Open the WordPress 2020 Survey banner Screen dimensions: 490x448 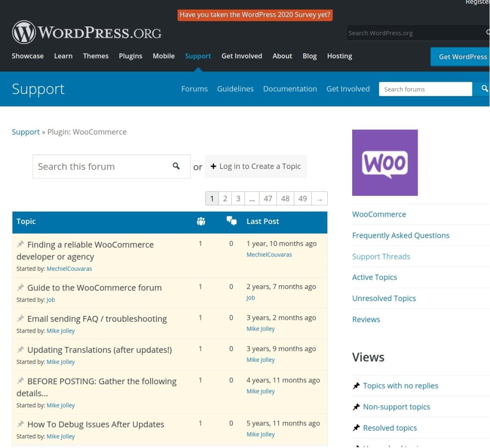(x=255, y=14)
